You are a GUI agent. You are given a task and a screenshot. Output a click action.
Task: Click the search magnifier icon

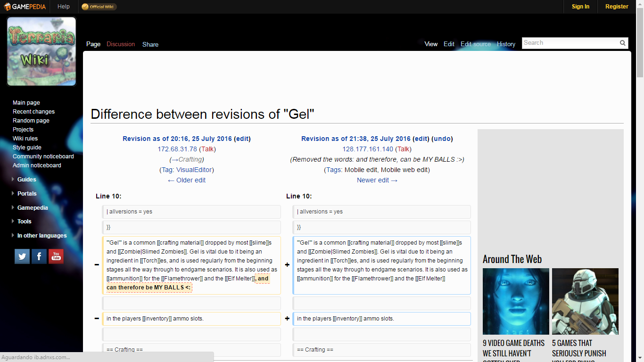(x=623, y=43)
